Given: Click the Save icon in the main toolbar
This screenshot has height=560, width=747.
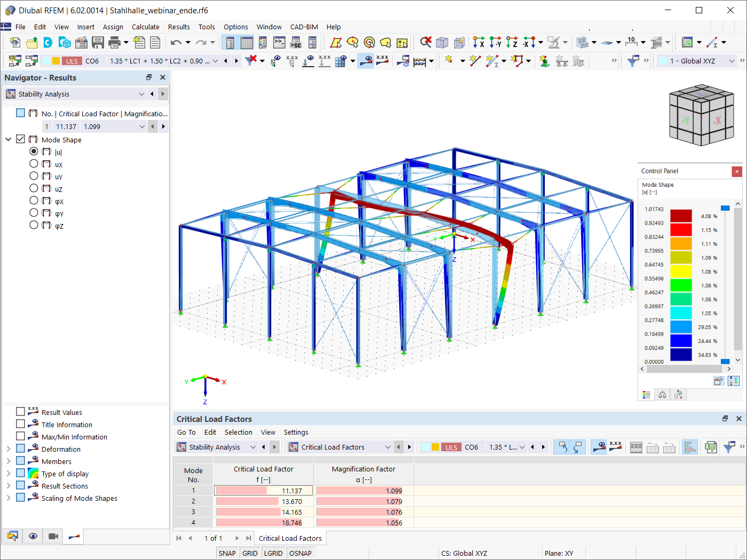Looking at the screenshot, I should pos(98,42).
